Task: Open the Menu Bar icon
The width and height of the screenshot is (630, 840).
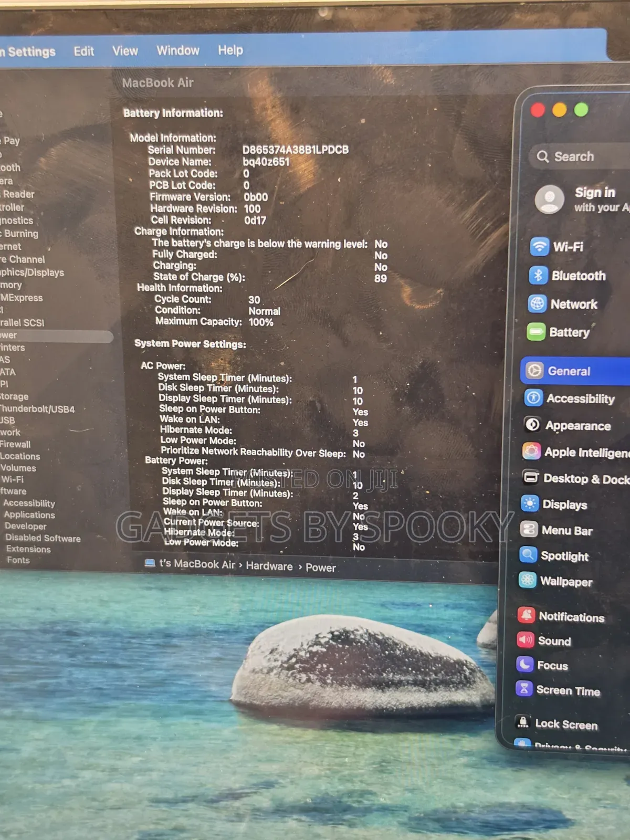Action: point(529,529)
